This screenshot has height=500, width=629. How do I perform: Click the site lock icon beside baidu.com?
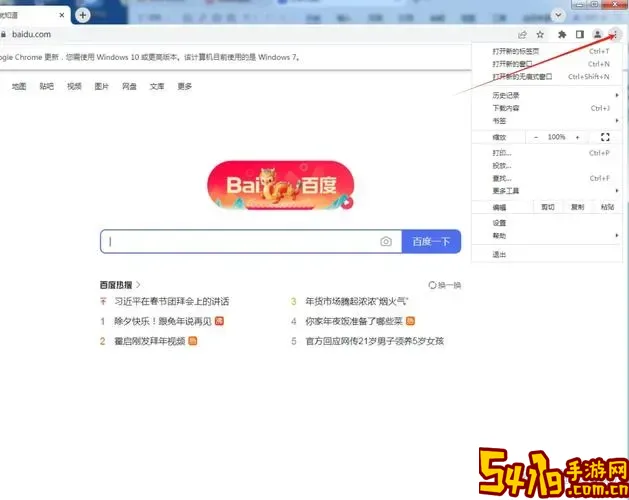coord(3,35)
